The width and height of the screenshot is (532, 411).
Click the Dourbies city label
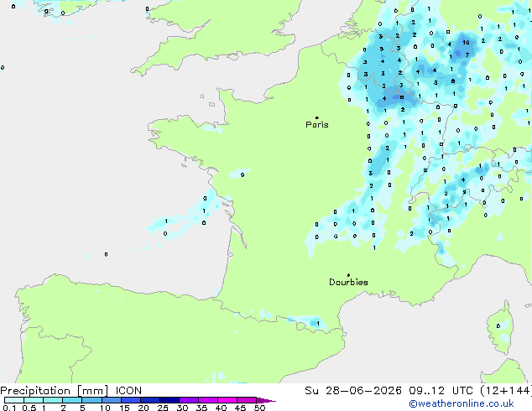(x=348, y=282)
